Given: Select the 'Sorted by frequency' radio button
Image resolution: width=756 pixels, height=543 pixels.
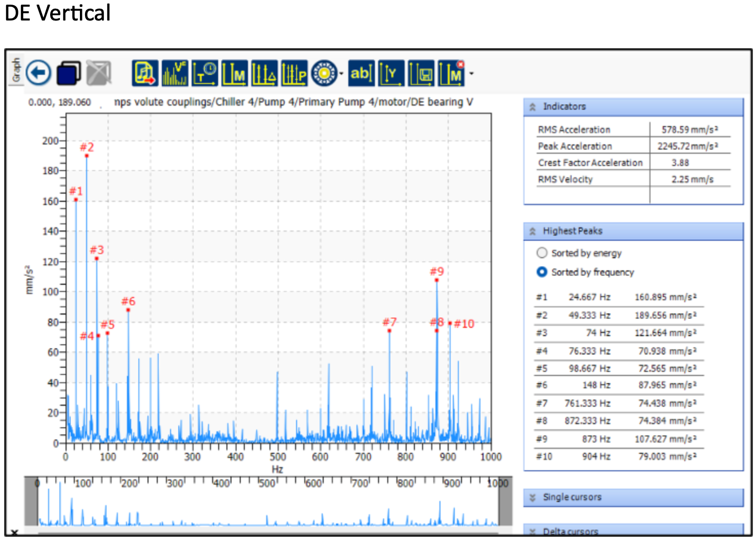Looking at the screenshot, I should coord(542,272).
